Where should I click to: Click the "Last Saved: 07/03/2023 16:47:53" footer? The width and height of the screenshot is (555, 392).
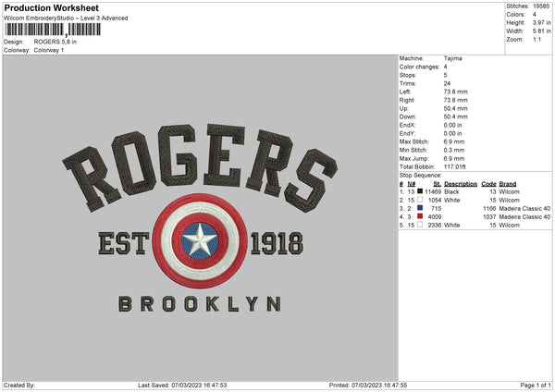pyautogui.click(x=182, y=386)
